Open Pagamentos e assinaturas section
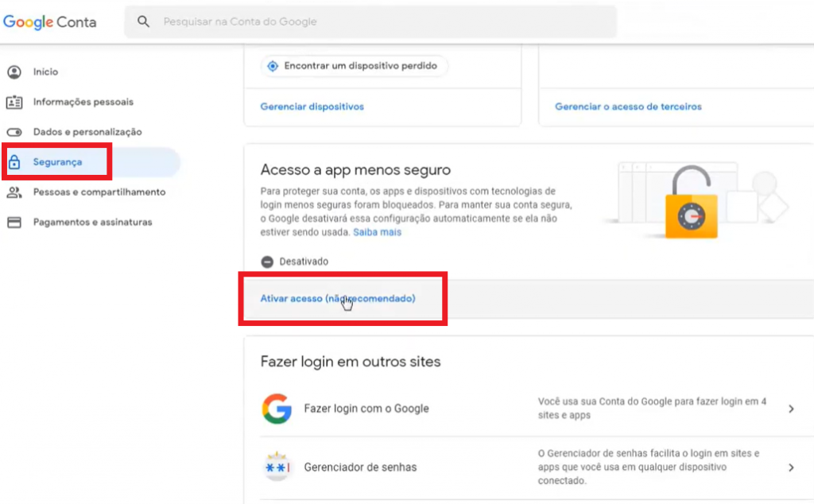 pyautogui.click(x=91, y=222)
